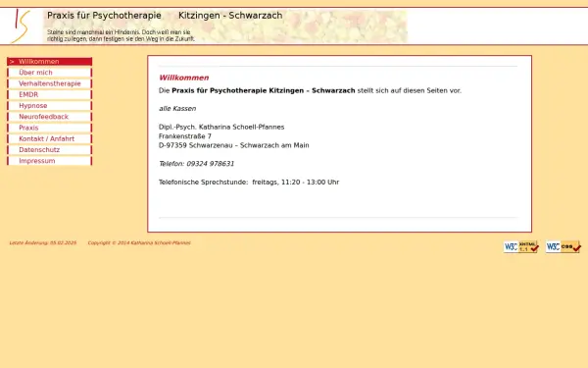Click the bold practice name in intro sentence
Viewport: 588px width, 368px height.
(264, 90)
